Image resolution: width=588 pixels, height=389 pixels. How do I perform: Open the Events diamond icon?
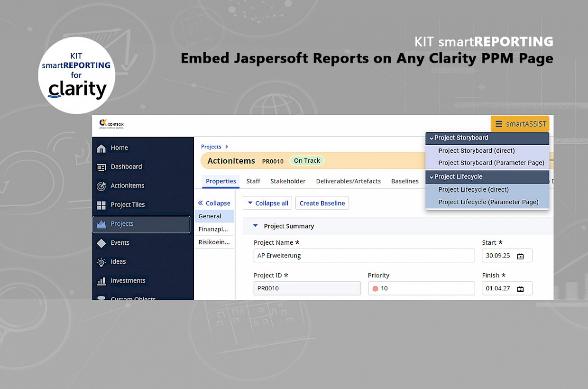click(101, 243)
